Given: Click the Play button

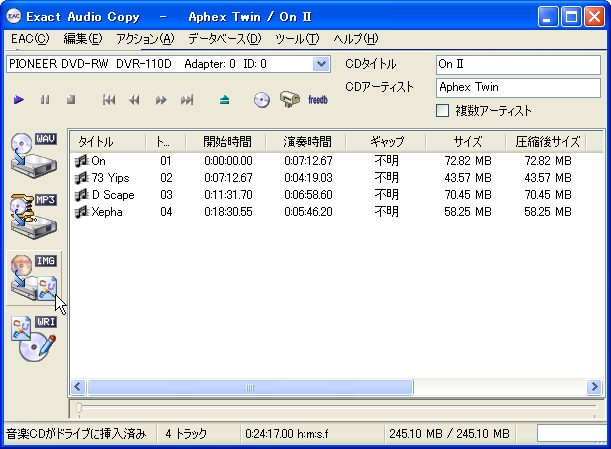Looking at the screenshot, I should coord(19,100).
